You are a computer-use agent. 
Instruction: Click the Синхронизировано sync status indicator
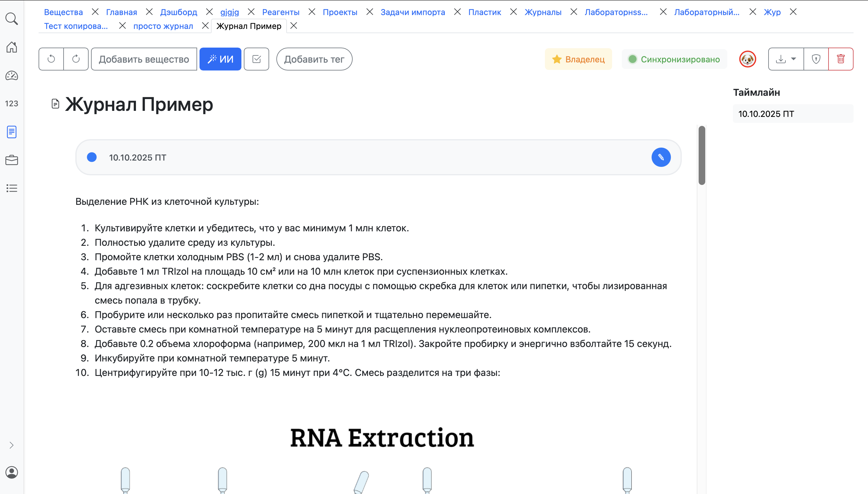(674, 59)
